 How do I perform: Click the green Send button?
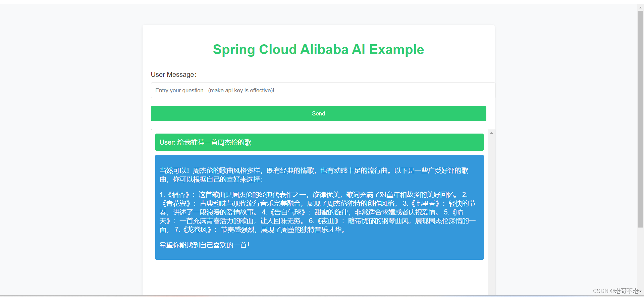tap(319, 113)
